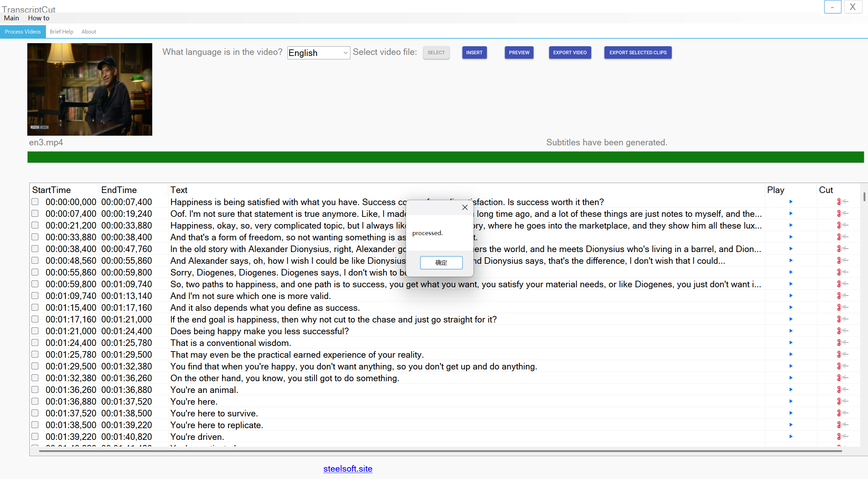Screen dimensions: 868x482
Task: Tick the checkbox for row 00:00:07,400
Action: [35, 213]
